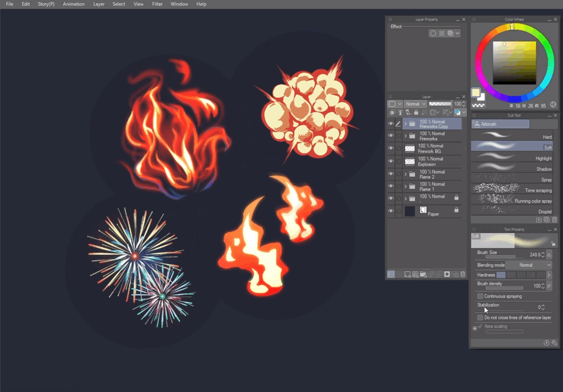Click Delete sub tool trash icon
563x392 pixels.
554,220
